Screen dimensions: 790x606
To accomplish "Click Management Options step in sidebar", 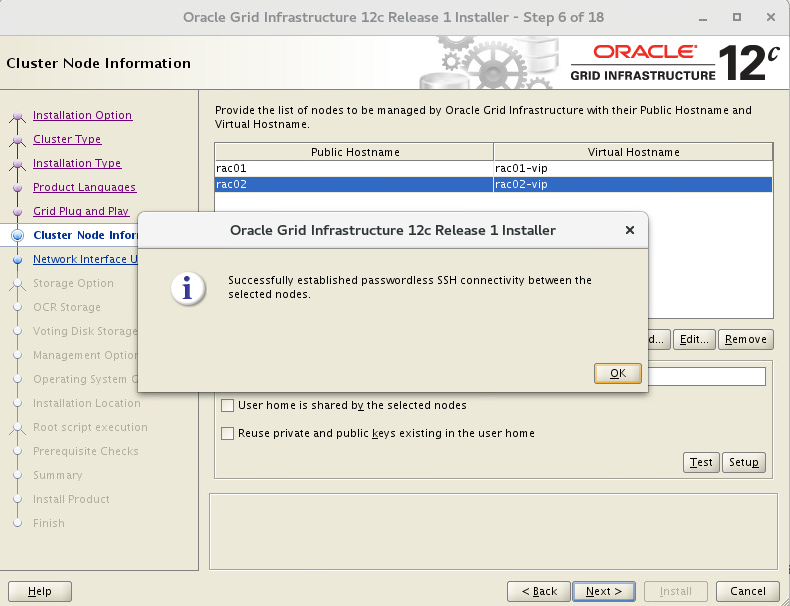I will coord(85,355).
